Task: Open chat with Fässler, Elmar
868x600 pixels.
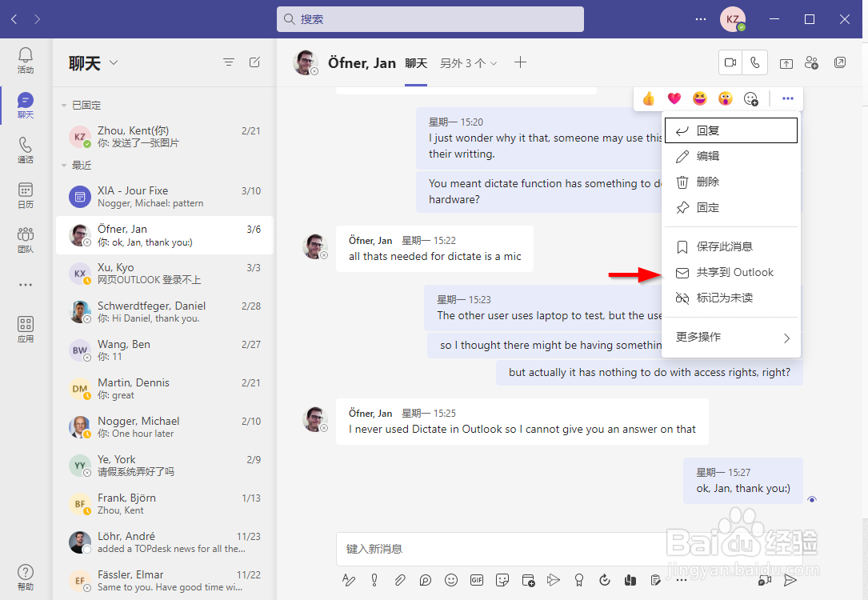Action: pyautogui.click(x=165, y=581)
